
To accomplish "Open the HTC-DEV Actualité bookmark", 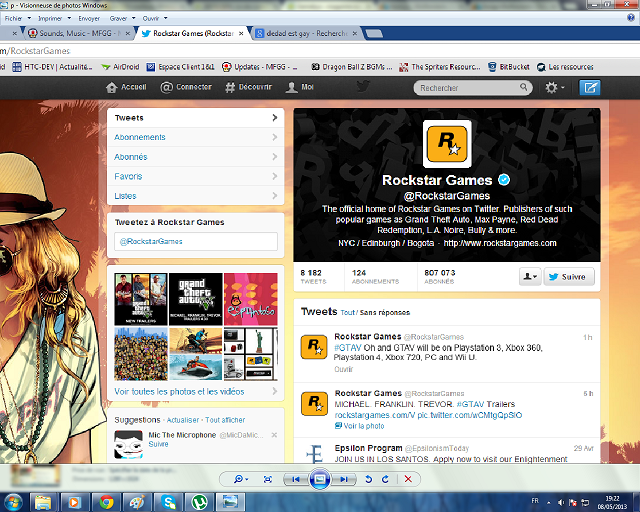I will 52,67.
